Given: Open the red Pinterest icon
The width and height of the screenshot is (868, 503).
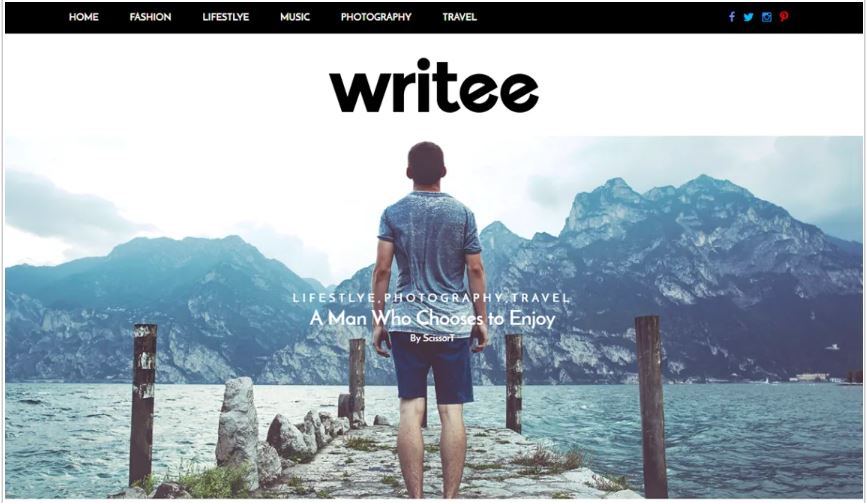Looking at the screenshot, I should point(784,17).
